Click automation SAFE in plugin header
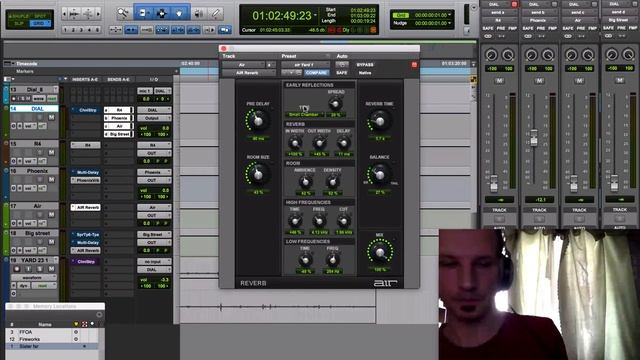Screen dimensions: 640x360 point(342,73)
